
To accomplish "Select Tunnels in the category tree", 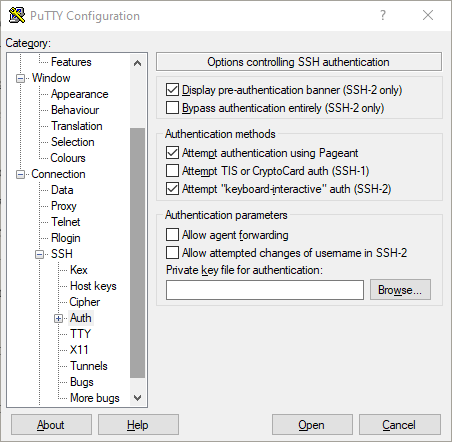I will (x=89, y=366).
